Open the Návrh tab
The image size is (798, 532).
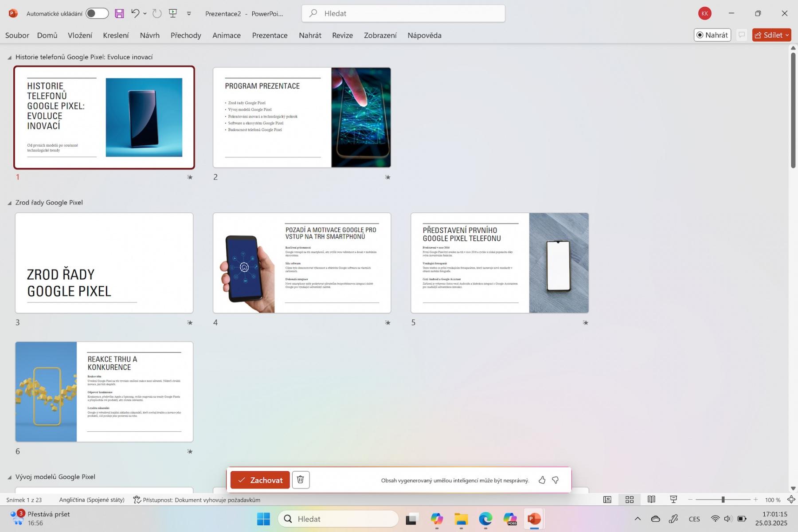coord(150,35)
